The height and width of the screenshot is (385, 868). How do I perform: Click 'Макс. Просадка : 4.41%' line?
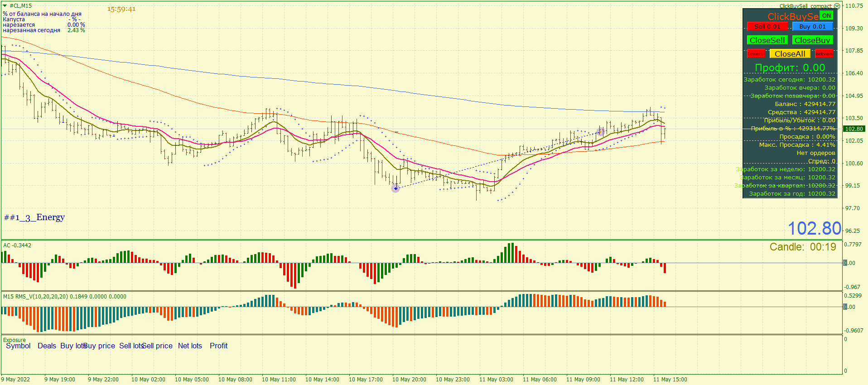pyautogui.click(x=797, y=145)
